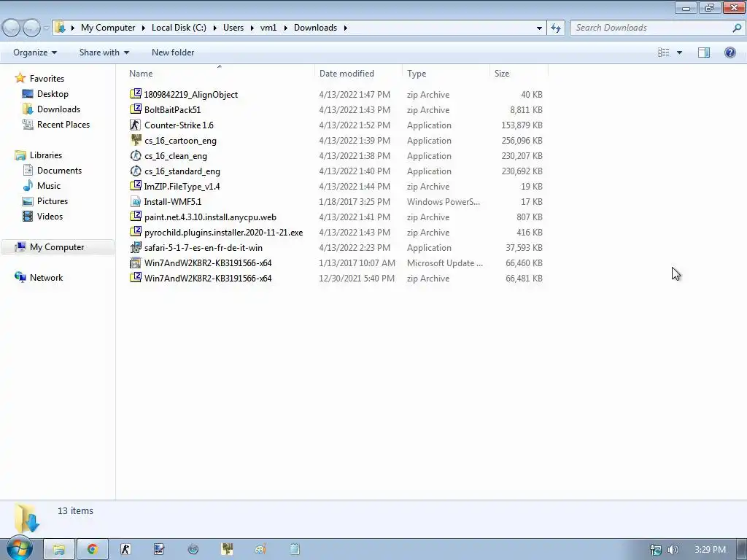Click the BoltBaitPack51 zip archive icon

[136, 109]
